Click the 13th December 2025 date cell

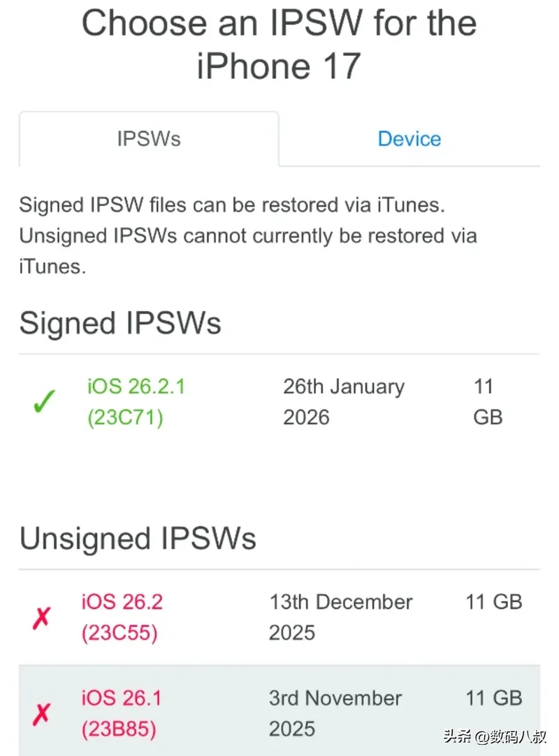(341, 617)
